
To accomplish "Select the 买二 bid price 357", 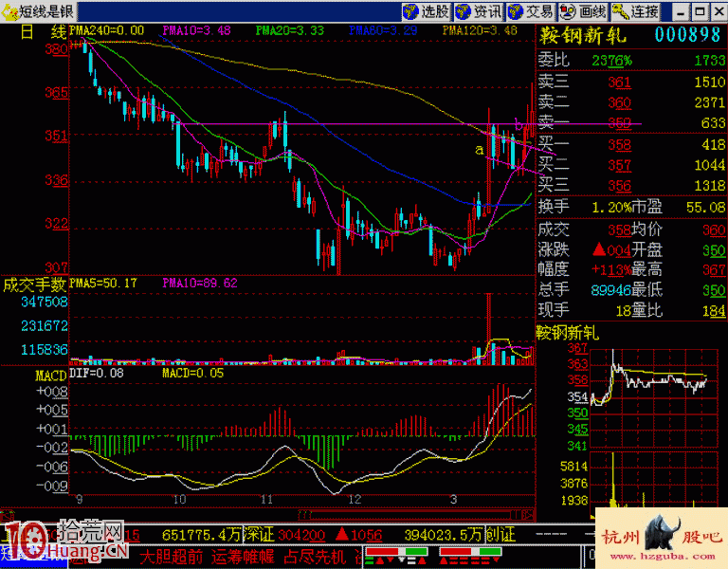I will click(x=619, y=165).
